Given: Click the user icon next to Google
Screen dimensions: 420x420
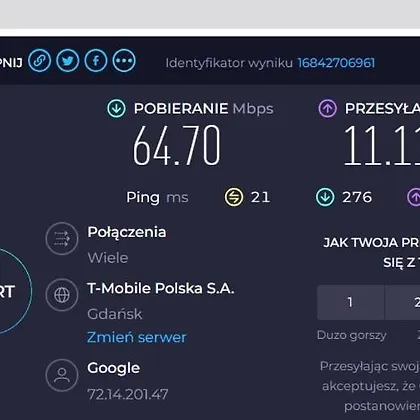Looking at the screenshot, I should click(62, 375).
